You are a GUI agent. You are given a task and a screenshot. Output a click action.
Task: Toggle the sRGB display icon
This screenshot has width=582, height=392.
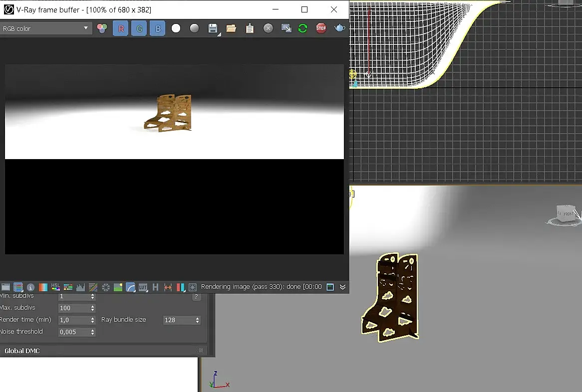coord(131,287)
